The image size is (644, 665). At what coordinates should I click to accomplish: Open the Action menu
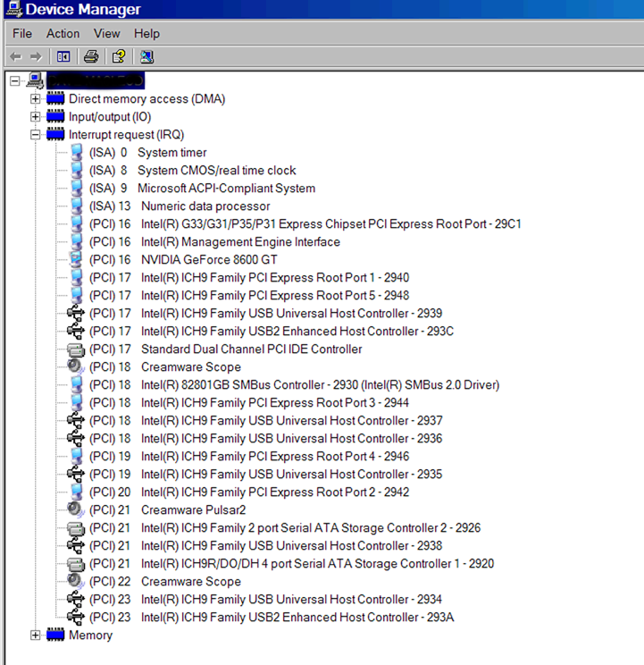tap(63, 33)
